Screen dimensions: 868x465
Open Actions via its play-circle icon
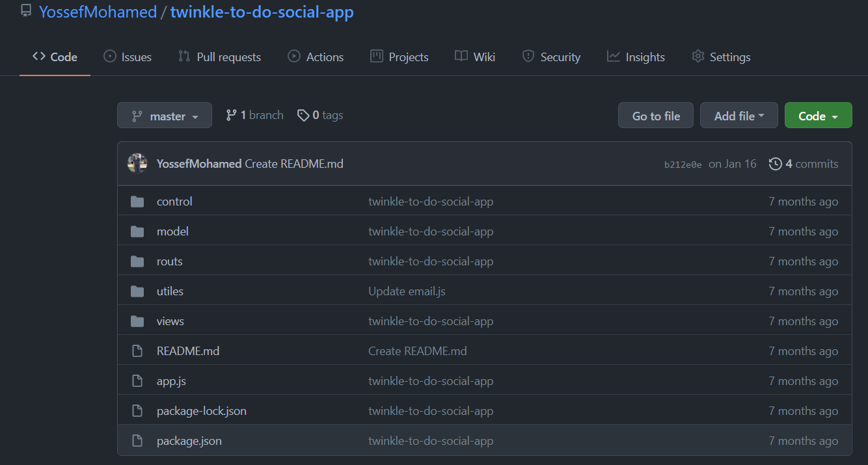293,57
